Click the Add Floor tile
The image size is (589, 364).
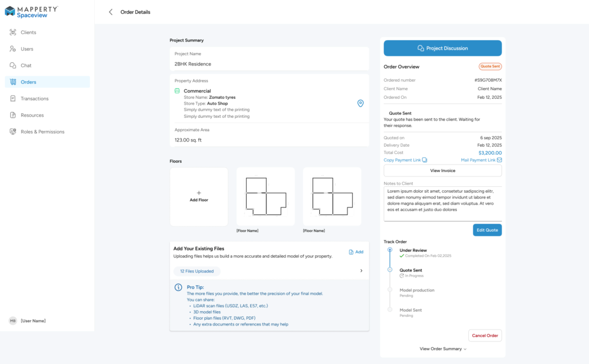click(199, 197)
